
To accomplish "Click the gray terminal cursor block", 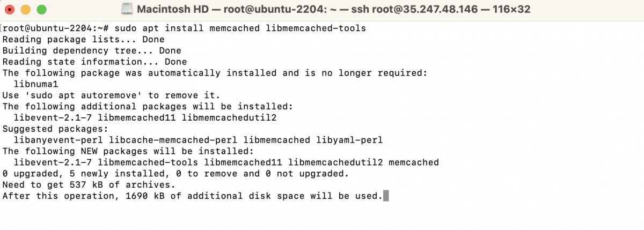I will pos(385,196).
